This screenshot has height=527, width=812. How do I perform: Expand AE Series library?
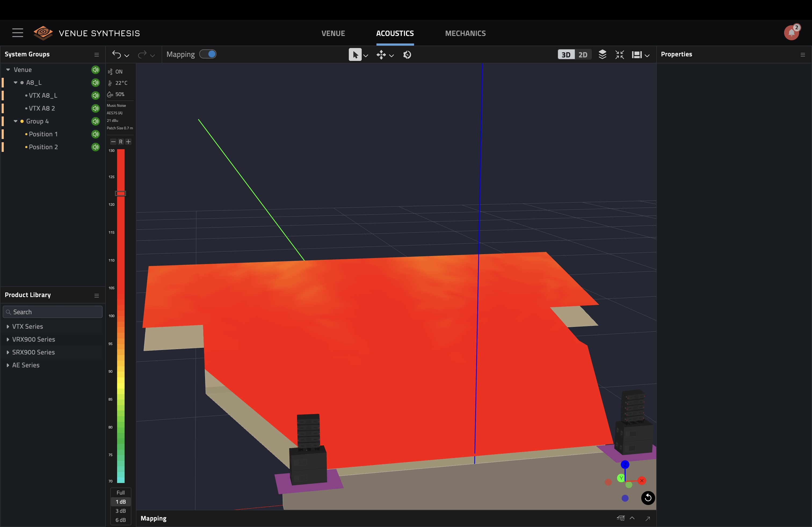8,365
